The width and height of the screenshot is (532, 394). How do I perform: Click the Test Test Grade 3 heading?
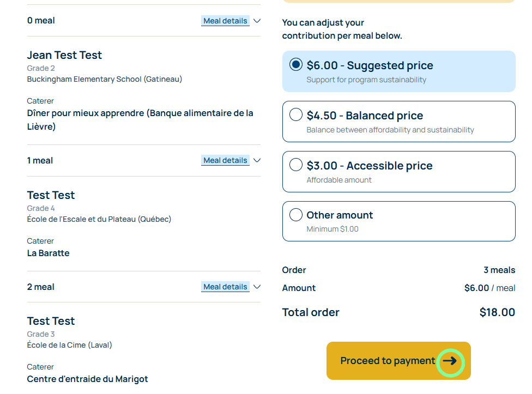[x=51, y=321]
